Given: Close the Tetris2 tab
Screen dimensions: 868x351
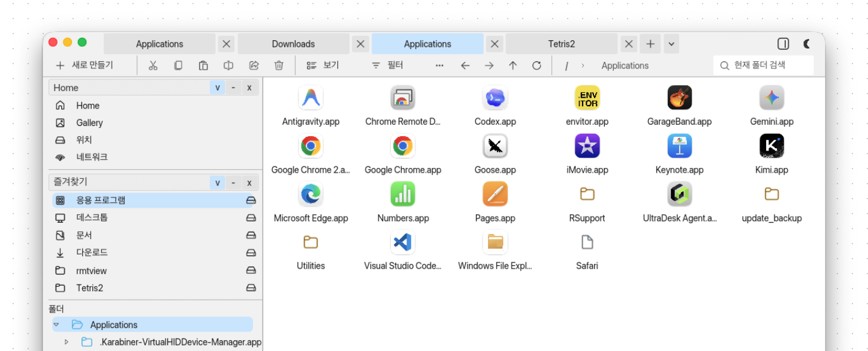Looking at the screenshot, I should pos(628,44).
